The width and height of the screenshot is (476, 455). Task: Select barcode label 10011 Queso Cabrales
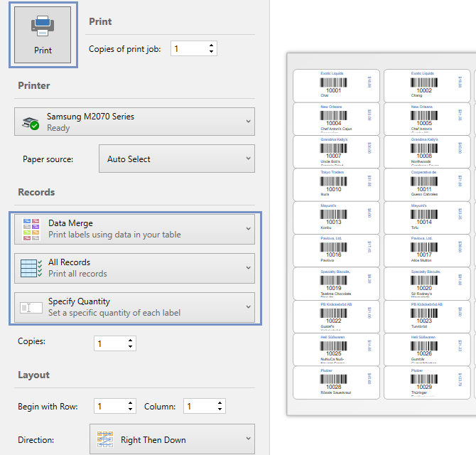click(427, 185)
